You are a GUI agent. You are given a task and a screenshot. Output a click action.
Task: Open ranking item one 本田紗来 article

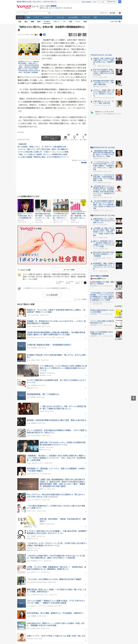point(104,61)
